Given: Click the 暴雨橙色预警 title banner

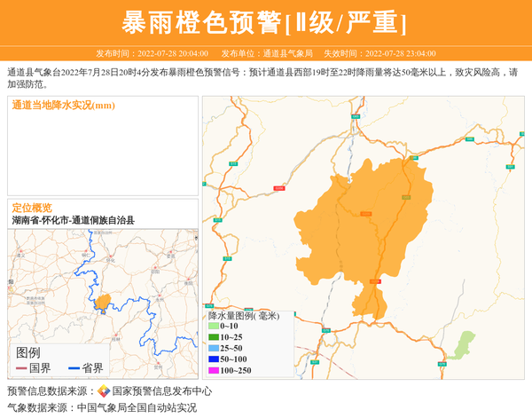Looking at the screenshot, I should coord(265,22).
